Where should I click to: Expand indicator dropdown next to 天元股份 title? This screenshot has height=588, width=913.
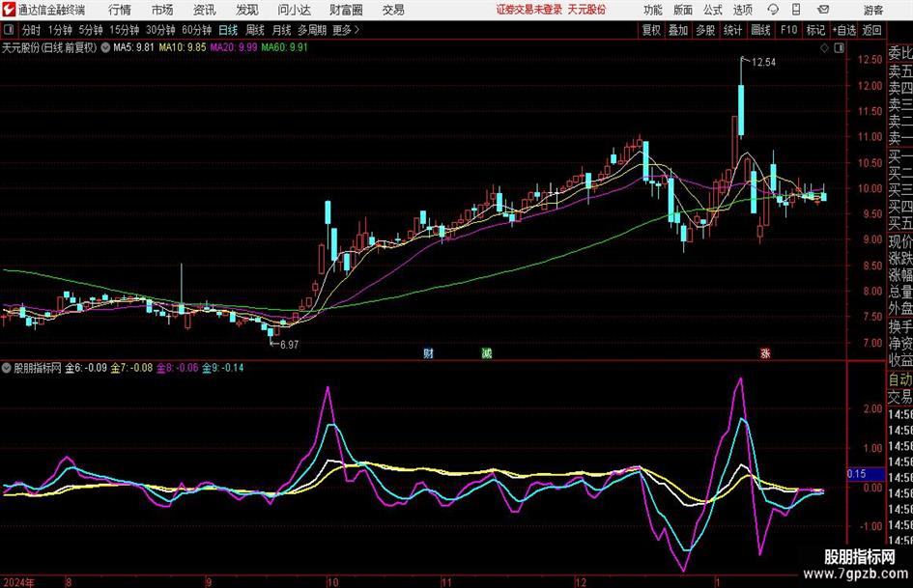[x=105, y=47]
